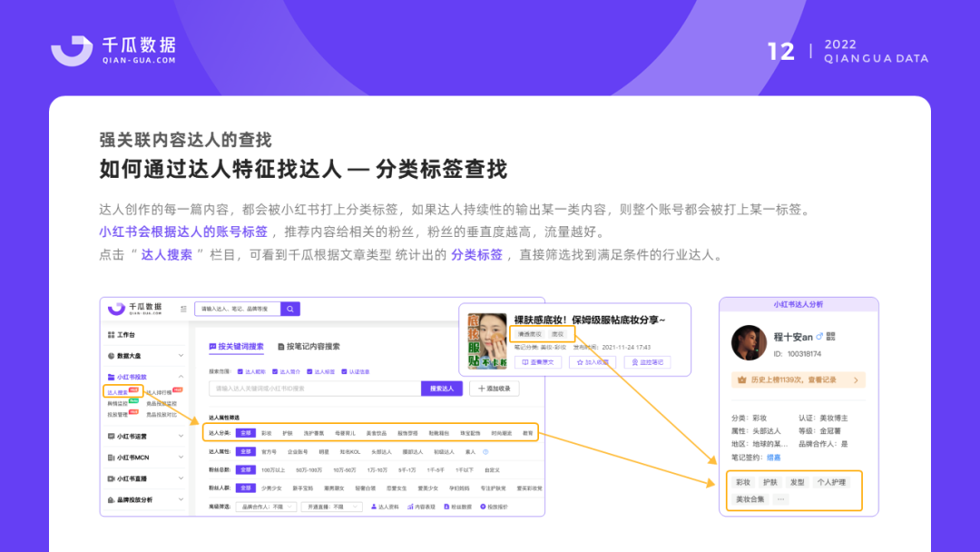Click the 添加收录 button

click(495, 389)
